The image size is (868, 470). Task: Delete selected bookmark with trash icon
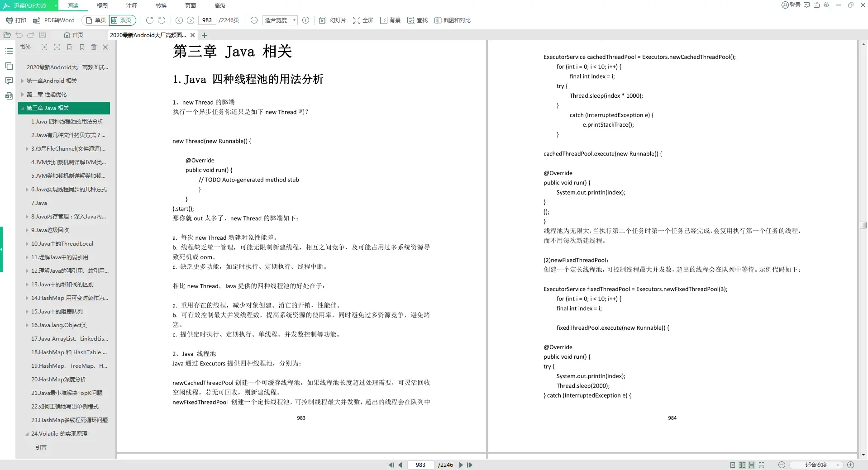pos(94,47)
